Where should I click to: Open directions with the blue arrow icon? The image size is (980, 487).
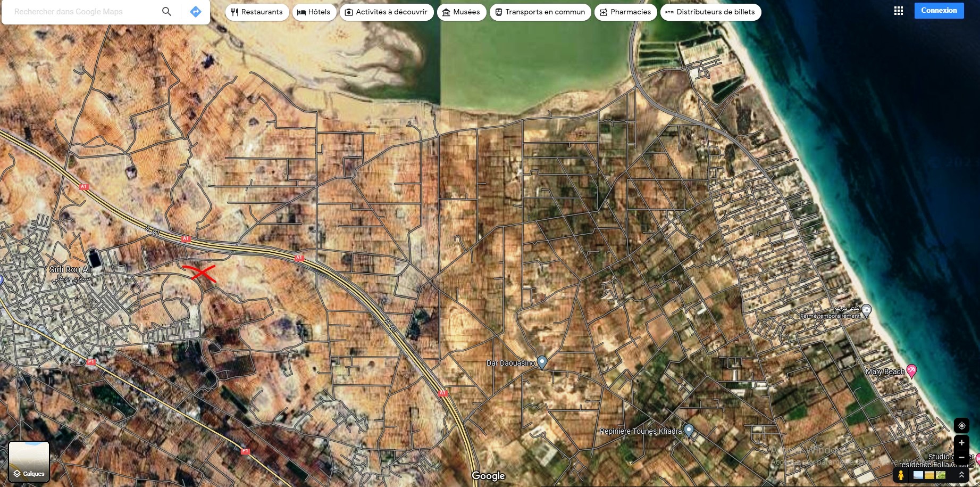196,12
